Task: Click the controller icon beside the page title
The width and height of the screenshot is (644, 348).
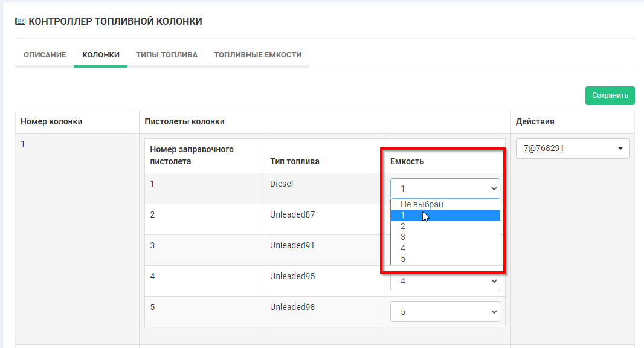Action: [x=20, y=22]
